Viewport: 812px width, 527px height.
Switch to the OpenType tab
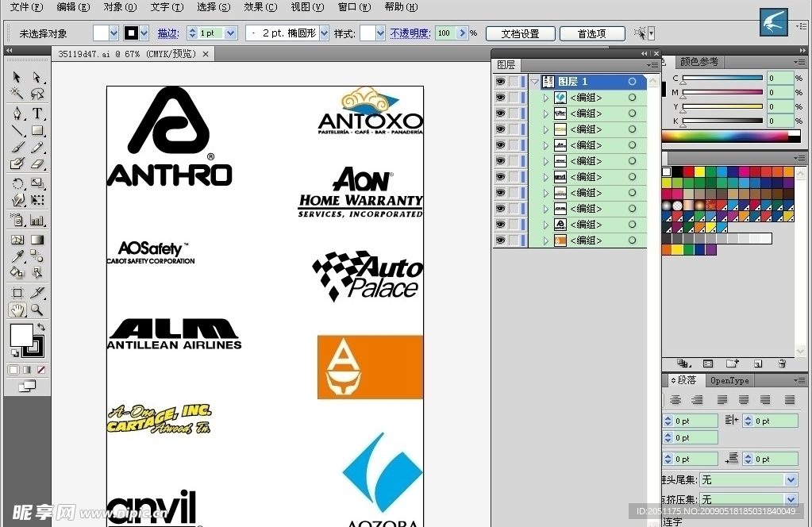729,380
